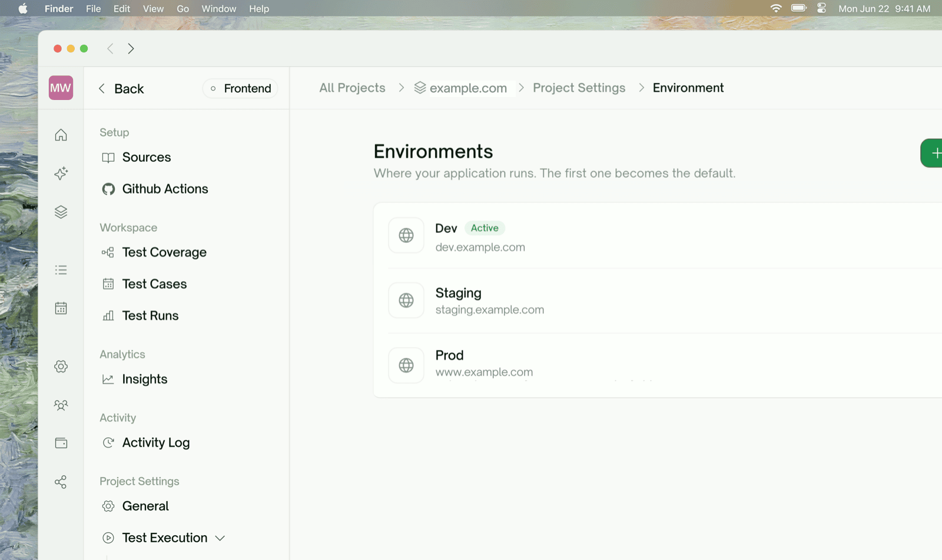Open General project settings

[135, 506]
